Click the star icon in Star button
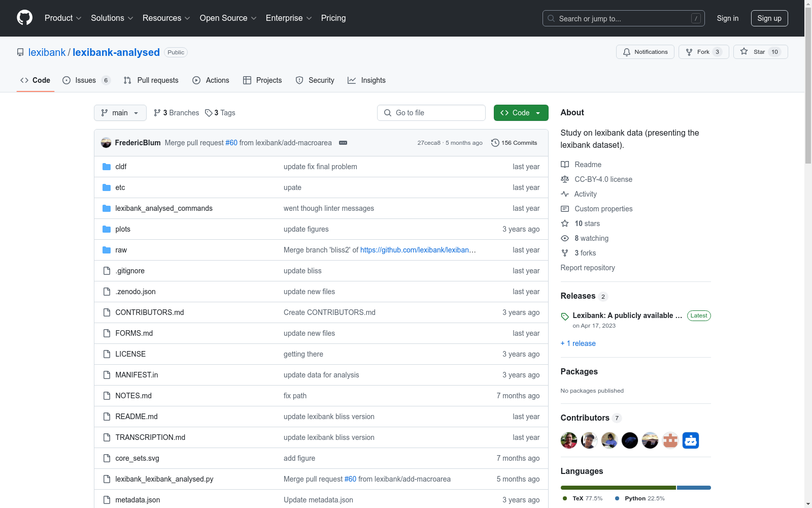Image resolution: width=812 pixels, height=508 pixels. (x=744, y=51)
